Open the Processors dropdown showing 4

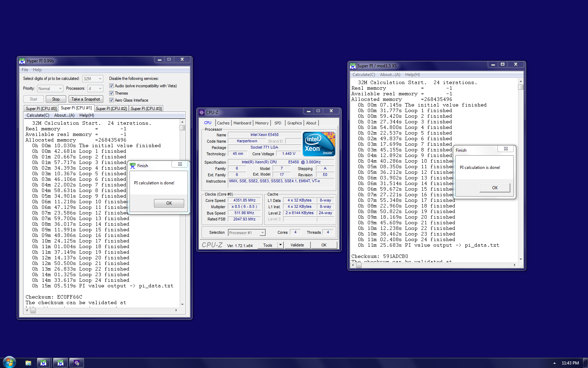[95, 89]
